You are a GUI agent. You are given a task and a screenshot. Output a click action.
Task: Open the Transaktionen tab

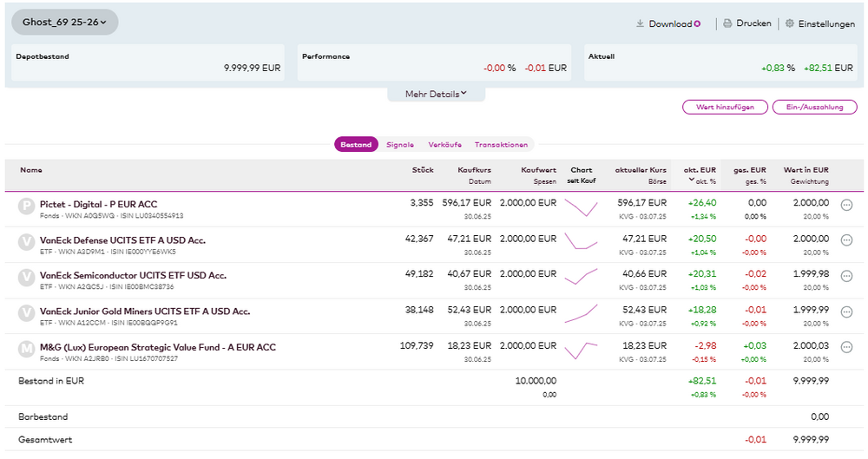[x=500, y=145]
